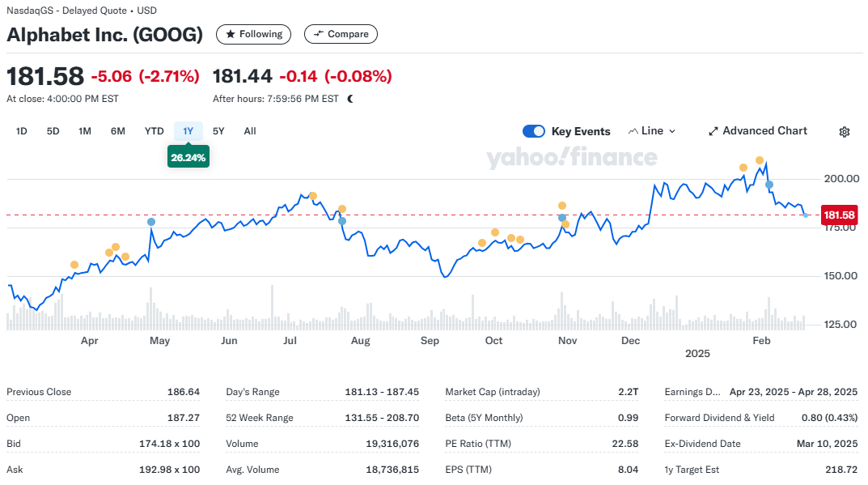The height and width of the screenshot is (485, 868).
Task: Click the blue event marker just before Nov
Action: [562, 218]
